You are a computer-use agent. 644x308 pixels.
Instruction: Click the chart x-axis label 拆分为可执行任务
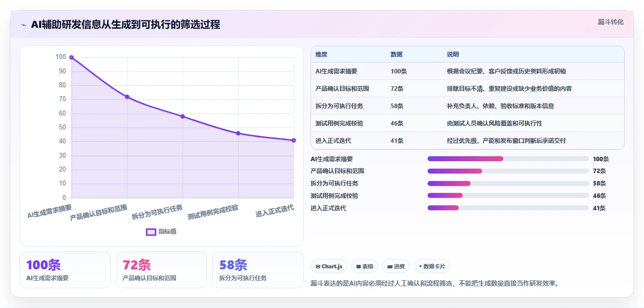158,212
